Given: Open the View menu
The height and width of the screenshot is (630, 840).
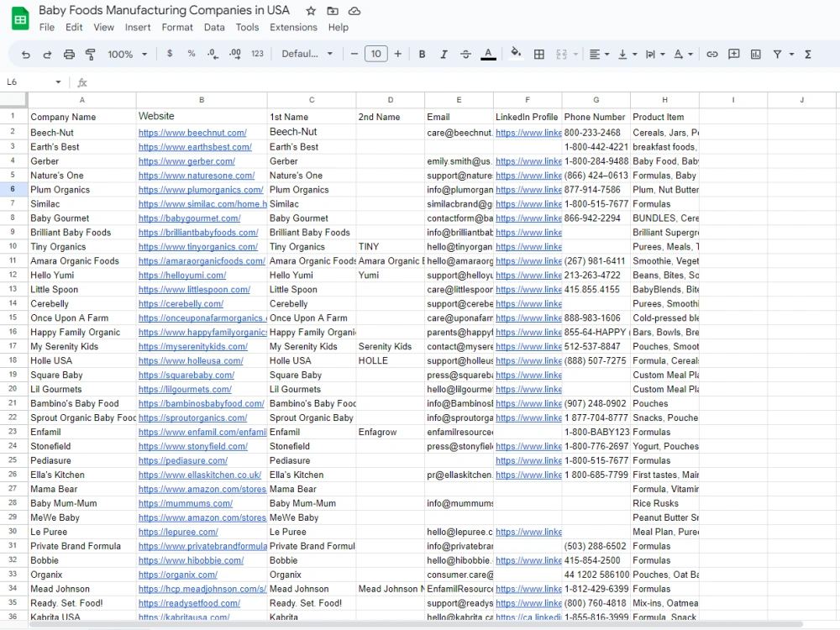Looking at the screenshot, I should (x=104, y=28).
